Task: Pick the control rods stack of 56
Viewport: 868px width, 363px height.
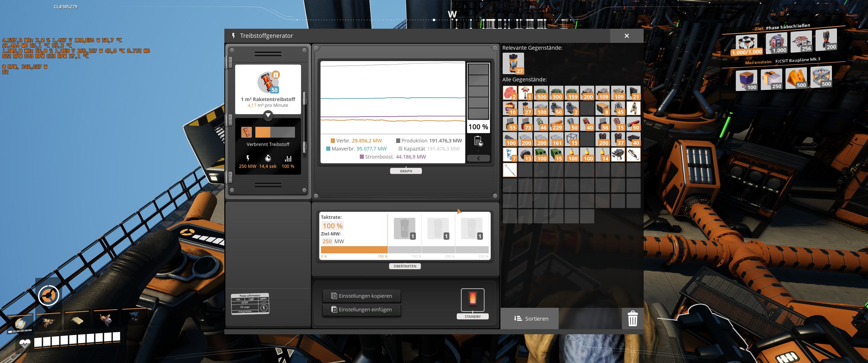Action: [x=603, y=124]
